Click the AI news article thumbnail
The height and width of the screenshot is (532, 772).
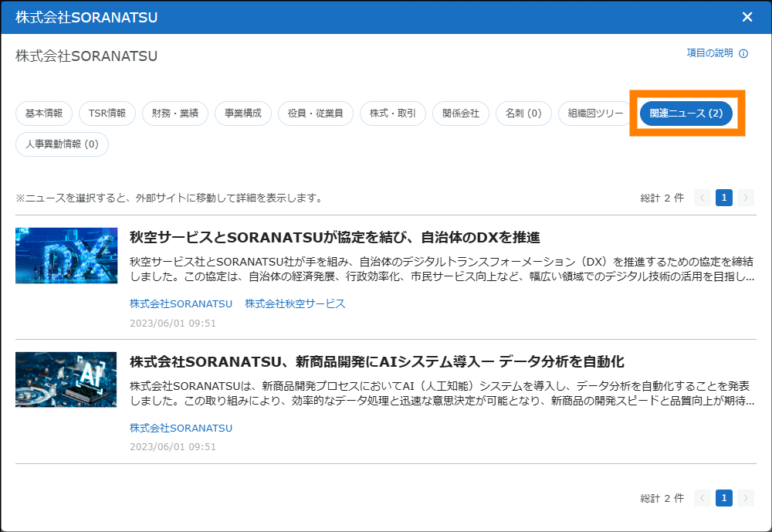66,380
